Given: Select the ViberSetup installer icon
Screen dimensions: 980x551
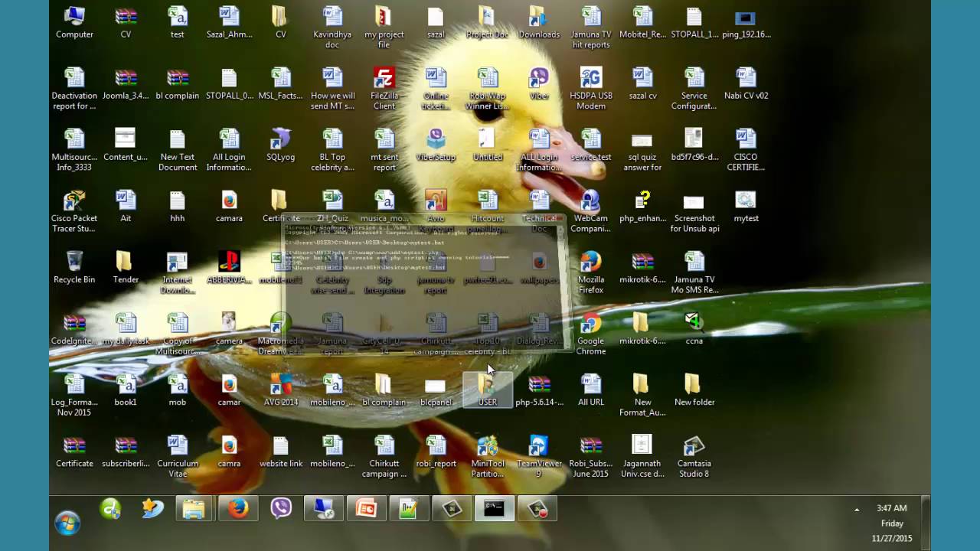Looking at the screenshot, I should (x=436, y=145).
